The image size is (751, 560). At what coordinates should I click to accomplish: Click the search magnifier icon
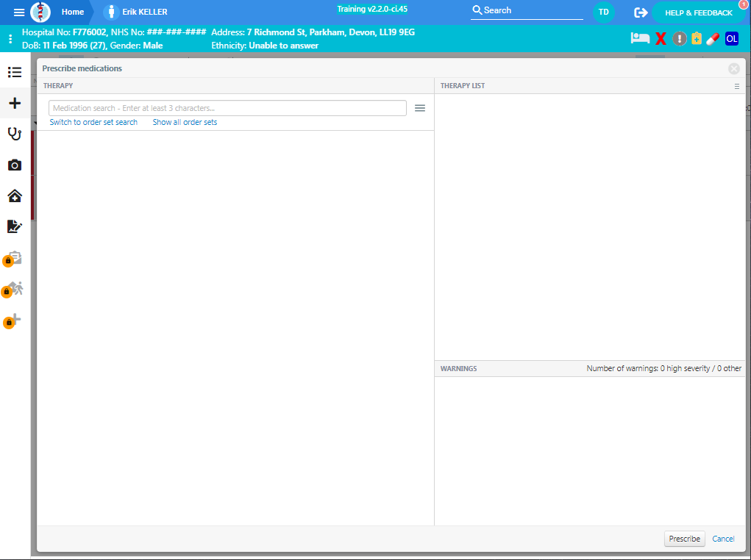click(477, 10)
